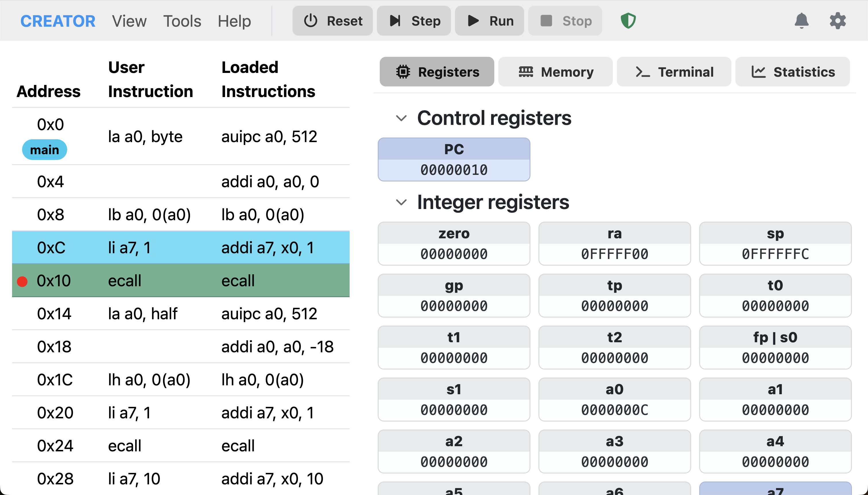The width and height of the screenshot is (868, 495).
Task: Click the notifications bell
Action: (x=802, y=21)
